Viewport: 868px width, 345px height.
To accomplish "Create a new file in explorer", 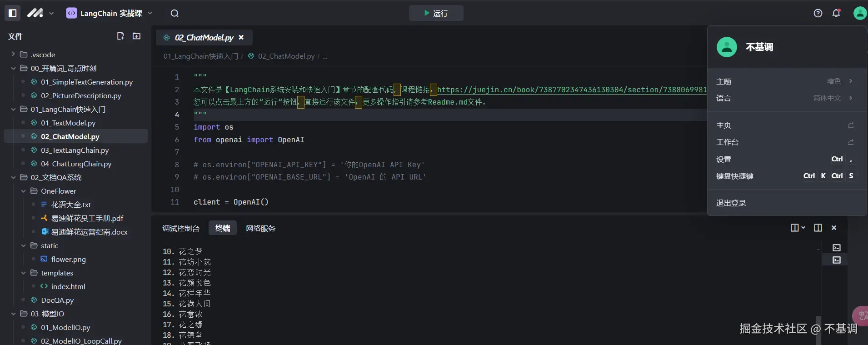I will tap(120, 36).
